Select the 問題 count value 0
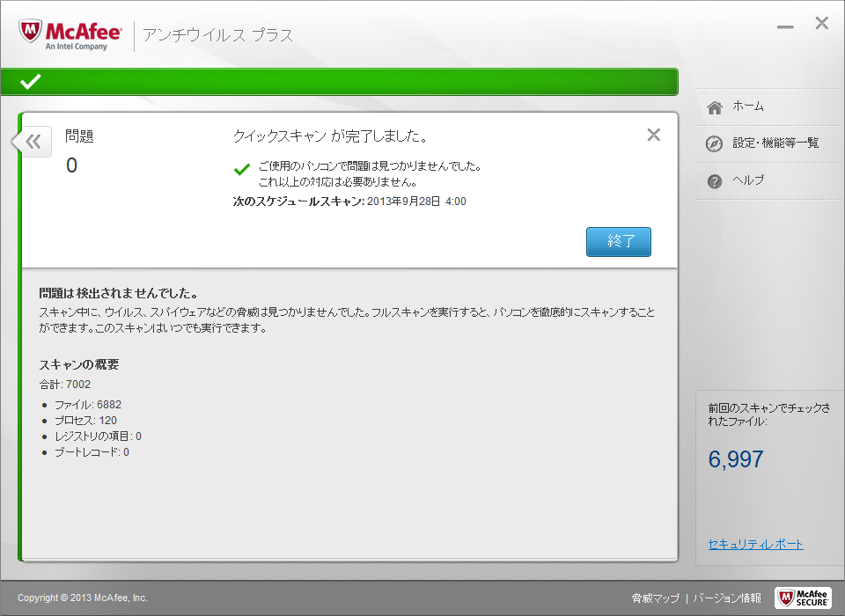 [71, 165]
